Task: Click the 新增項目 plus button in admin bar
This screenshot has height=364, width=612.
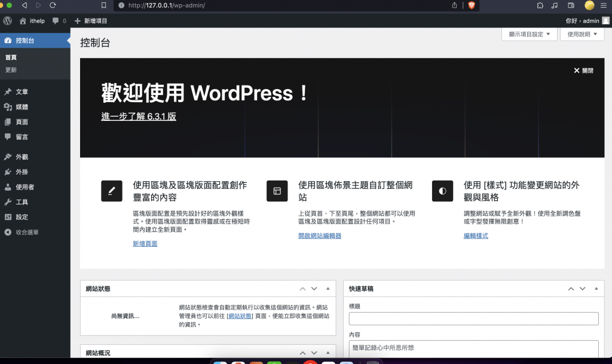Action: pyautogui.click(x=91, y=21)
